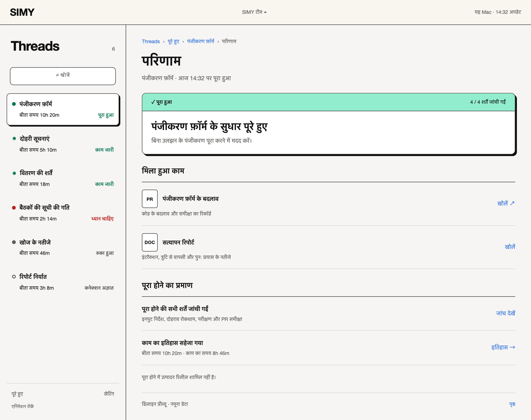Open the PR link खोलें ↗
The height and width of the screenshot is (420, 531).
click(506, 203)
